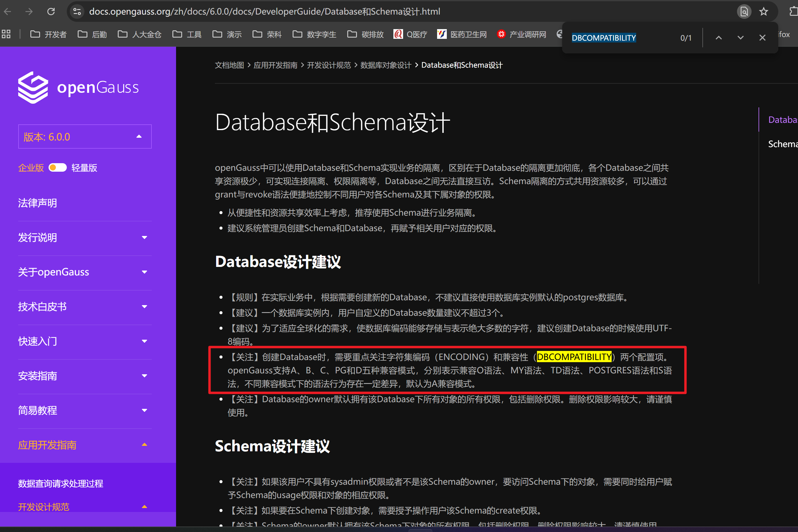Click the Database和Schema设计 page title

[332, 122]
